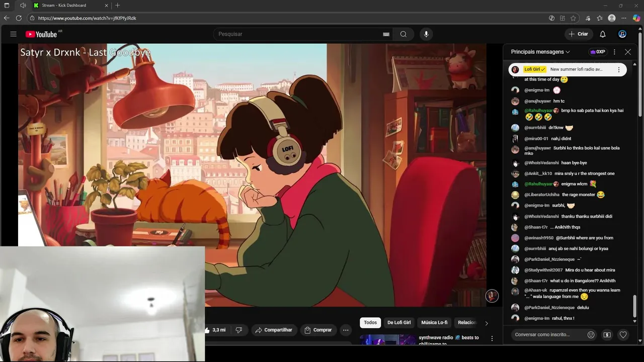Select the Relacionados chip
The width and height of the screenshot is (644, 362).
pos(466,323)
